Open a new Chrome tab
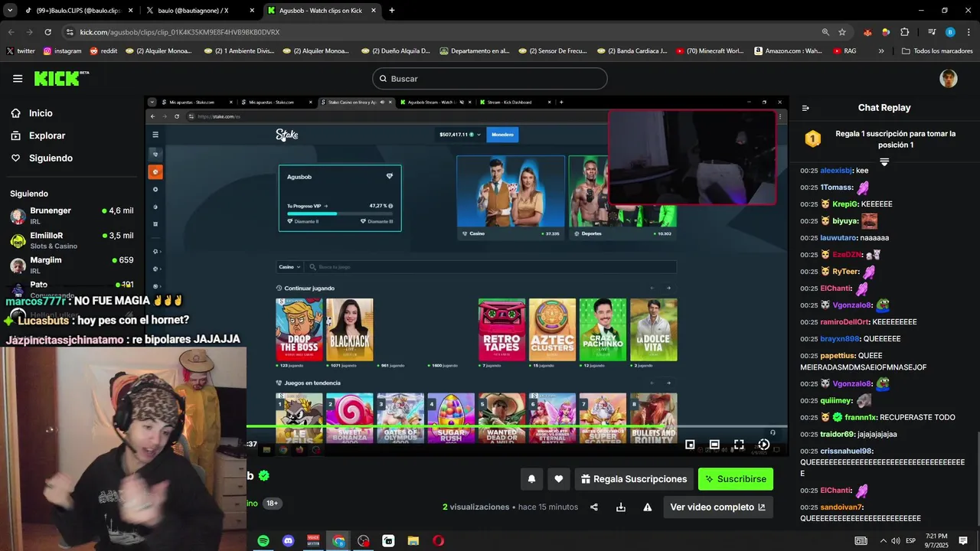The width and height of the screenshot is (980, 551). point(392,11)
